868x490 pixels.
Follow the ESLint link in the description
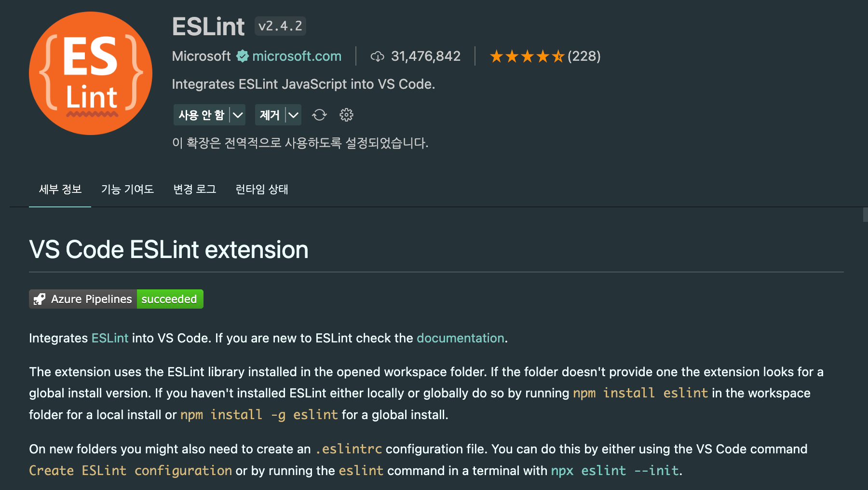click(110, 338)
